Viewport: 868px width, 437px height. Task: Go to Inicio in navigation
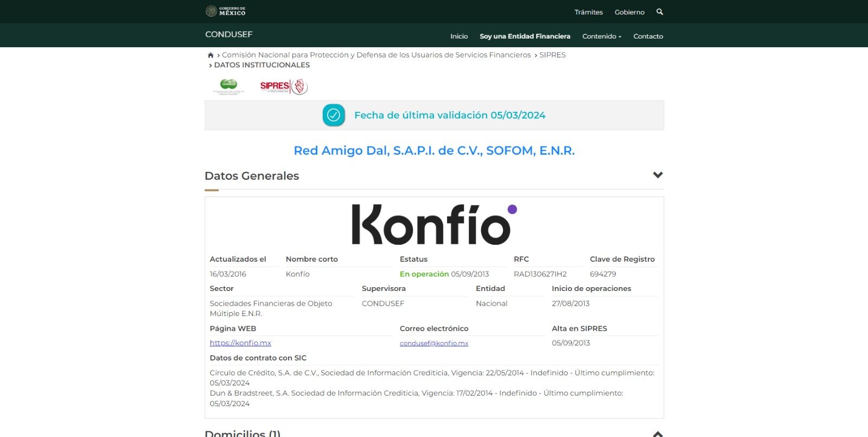pyautogui.click(x=459, y=36)
